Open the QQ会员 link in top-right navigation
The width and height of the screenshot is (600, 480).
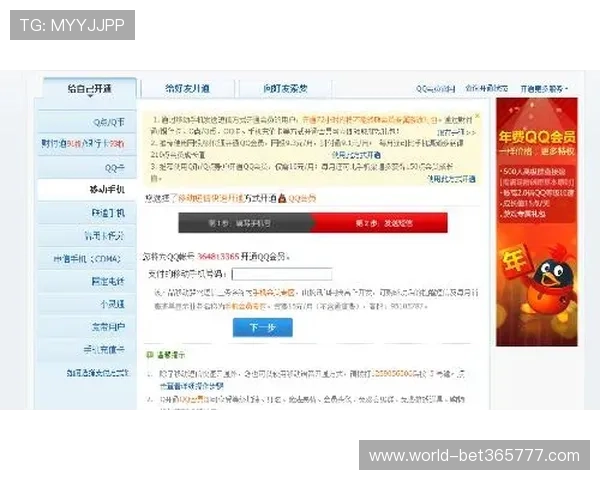coord(435,89)
